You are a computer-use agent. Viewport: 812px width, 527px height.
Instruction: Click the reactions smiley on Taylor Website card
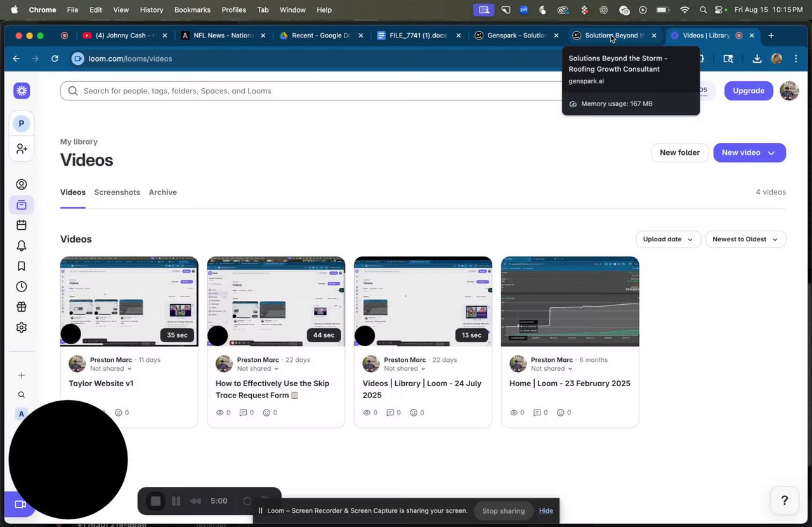118,413
